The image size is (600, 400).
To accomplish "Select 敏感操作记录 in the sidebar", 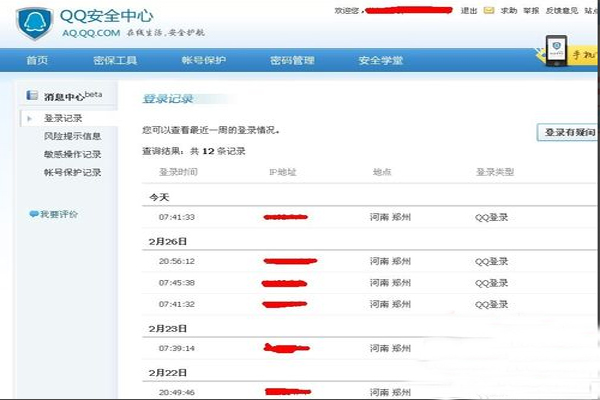I will (72, 154).
